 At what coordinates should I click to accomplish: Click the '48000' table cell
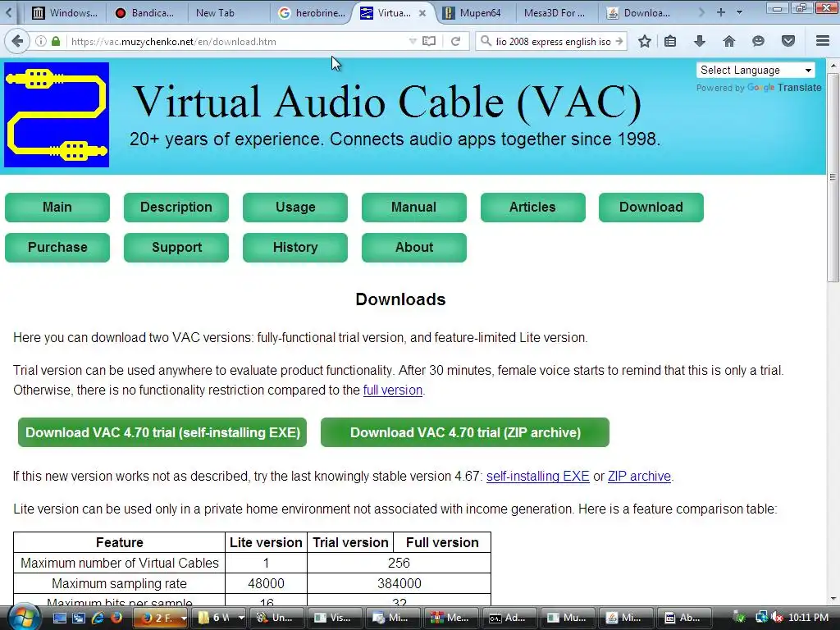tap(267, 583)
